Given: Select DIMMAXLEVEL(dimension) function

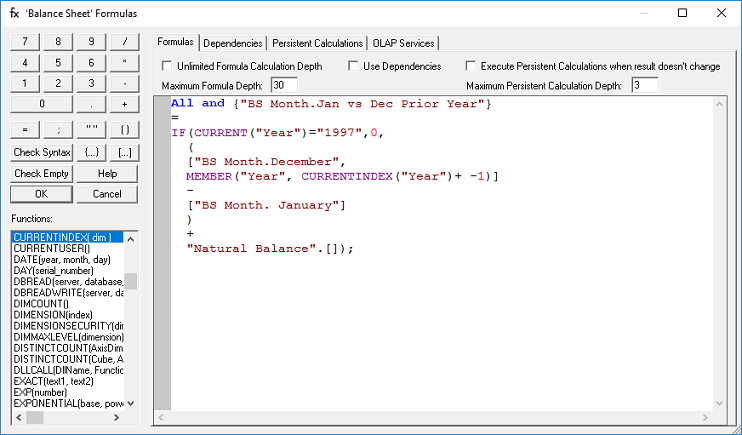Looking at the screenshot, I should [x=68, y=337].
